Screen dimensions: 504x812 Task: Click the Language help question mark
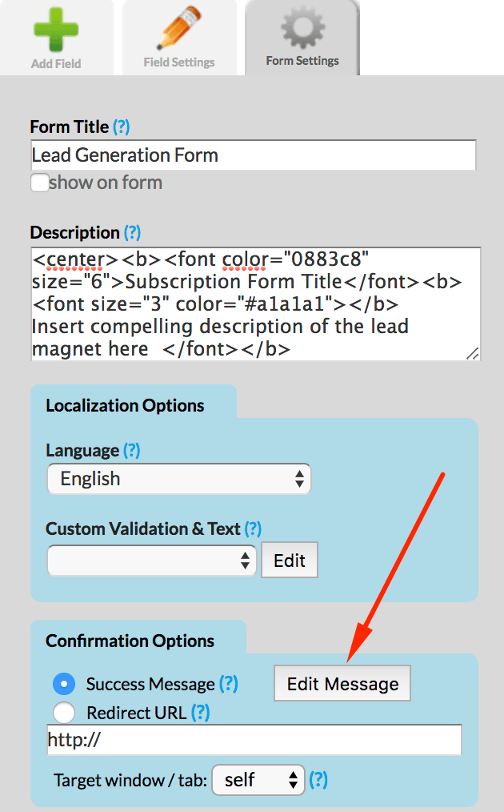coord(131,451)
